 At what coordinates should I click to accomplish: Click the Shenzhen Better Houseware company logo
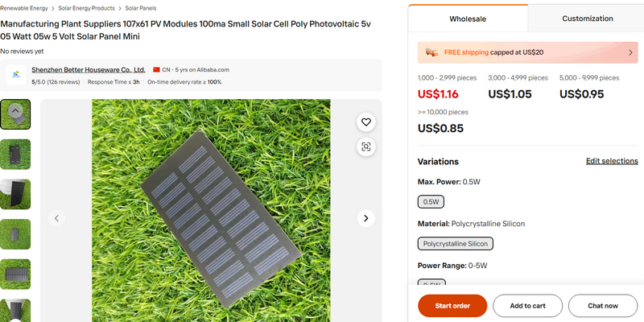pos(15,76)
